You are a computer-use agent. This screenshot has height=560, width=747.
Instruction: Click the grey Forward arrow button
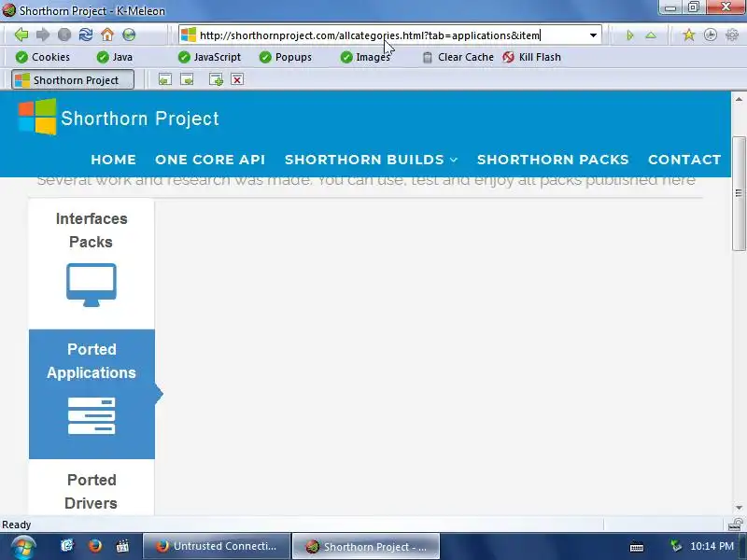[43, 35]
